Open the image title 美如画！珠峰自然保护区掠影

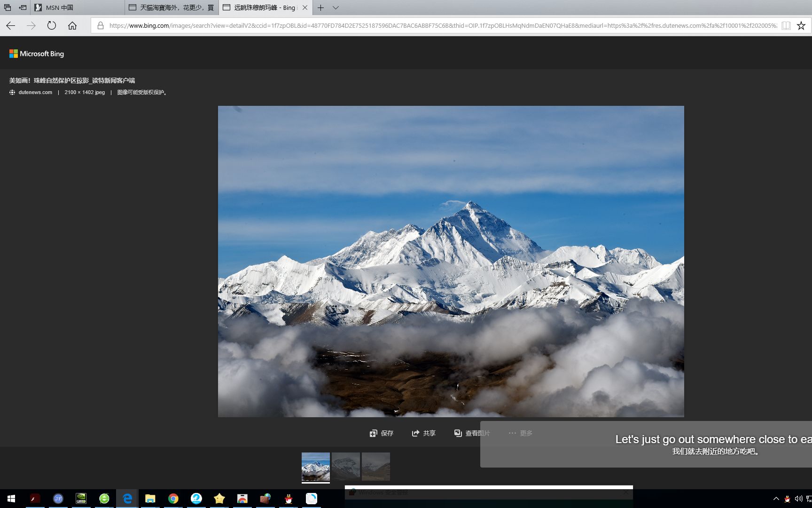(x=72, y=80)
